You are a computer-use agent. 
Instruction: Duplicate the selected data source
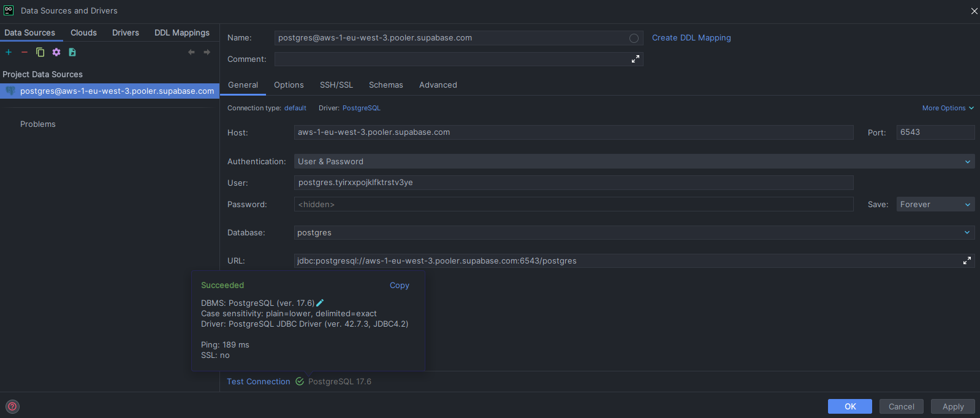40,52
